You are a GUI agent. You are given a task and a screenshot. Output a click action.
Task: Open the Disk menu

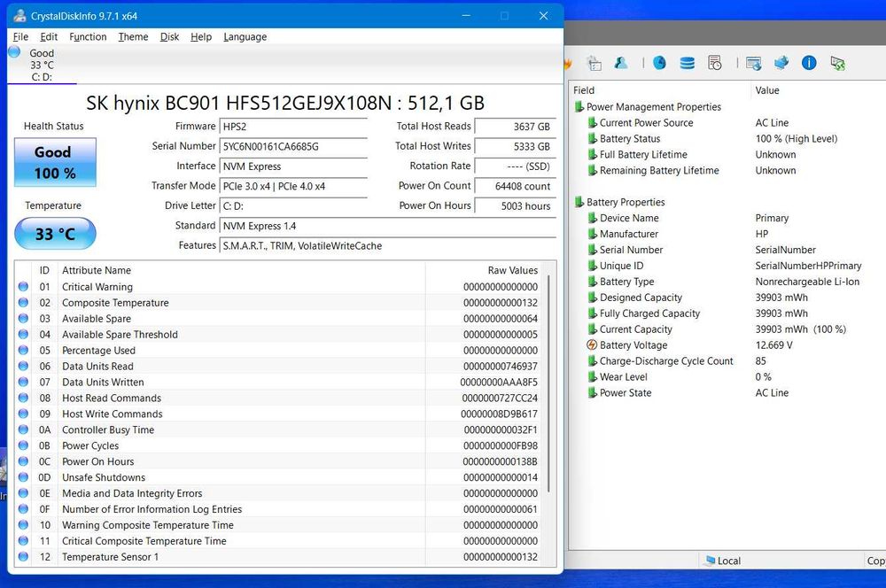(169, 37)
